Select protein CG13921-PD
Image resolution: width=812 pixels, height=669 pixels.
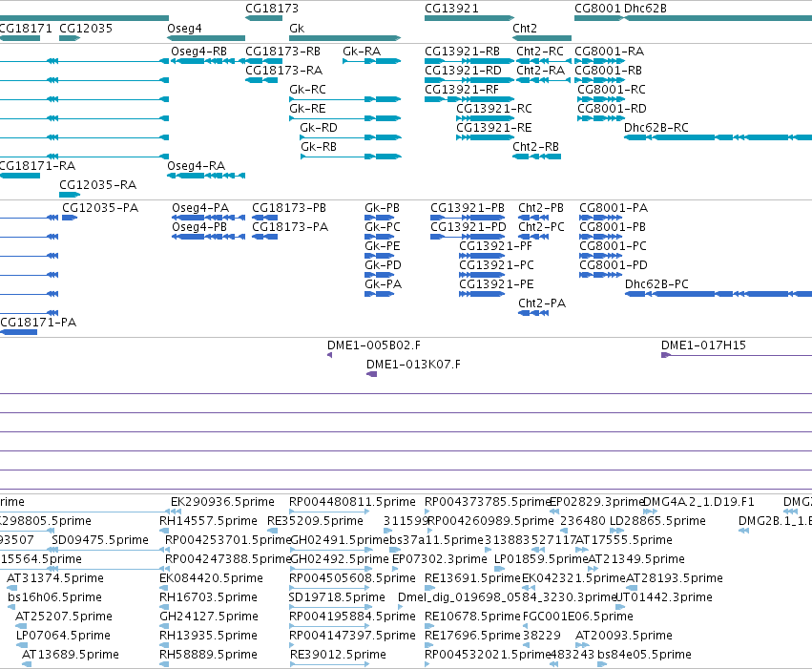pyautogui.click(x=468, y=227)
